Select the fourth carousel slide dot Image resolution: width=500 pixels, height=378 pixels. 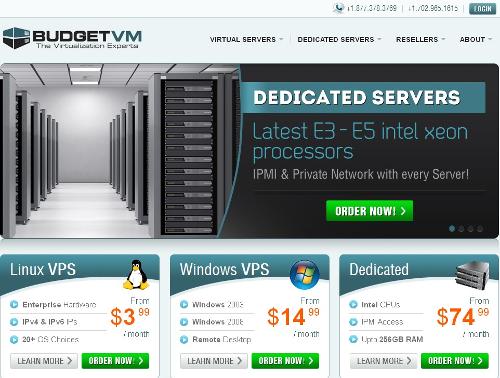[x=480, y=229]
